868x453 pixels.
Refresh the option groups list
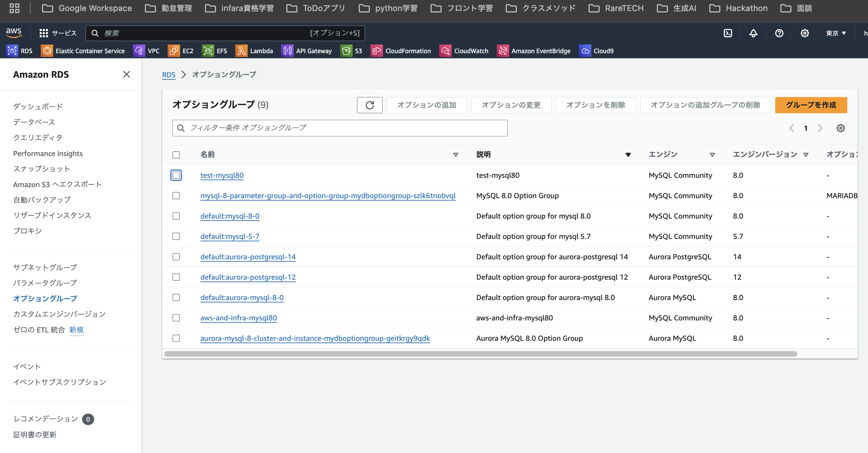(x=369, y=105)
